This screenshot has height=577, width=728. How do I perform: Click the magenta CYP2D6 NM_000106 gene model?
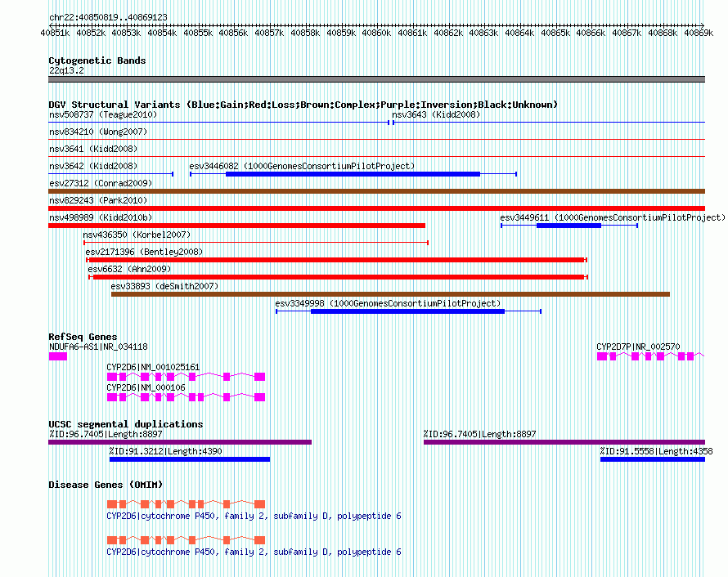point(186,397)
